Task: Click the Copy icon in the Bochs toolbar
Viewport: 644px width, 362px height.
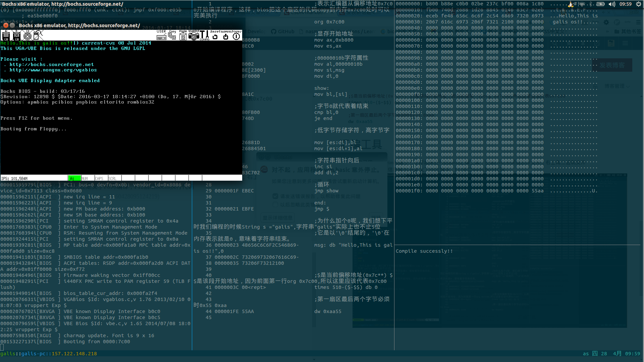Action: [x=172, y=35]
